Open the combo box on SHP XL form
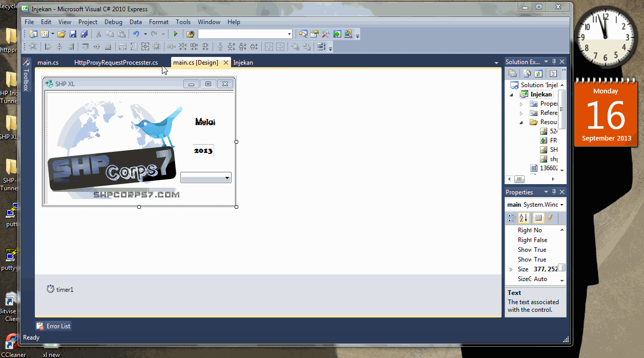Screen dimensions: 644x358 click(227, 178)
